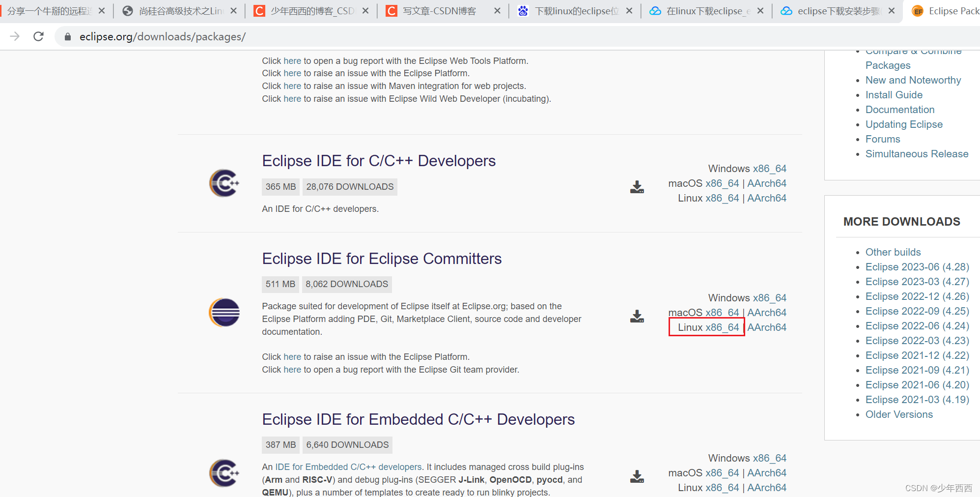The image size is (980, 497).
Task: Close the 分享一个牛掰的远程 tab
Action: 102,11
